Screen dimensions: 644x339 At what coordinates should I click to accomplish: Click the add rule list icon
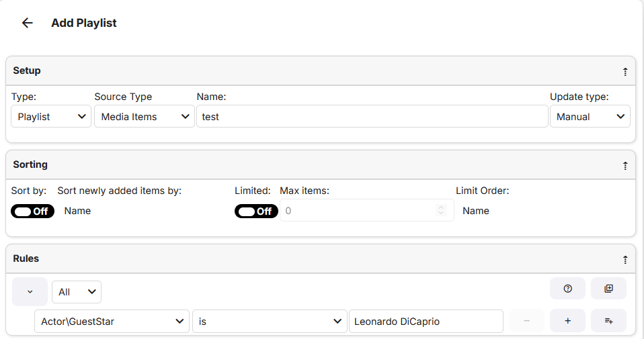[608, 321]
